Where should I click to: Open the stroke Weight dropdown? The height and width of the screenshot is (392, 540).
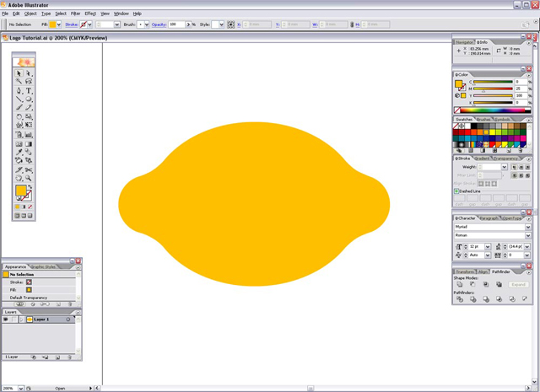tap(505, 167)
